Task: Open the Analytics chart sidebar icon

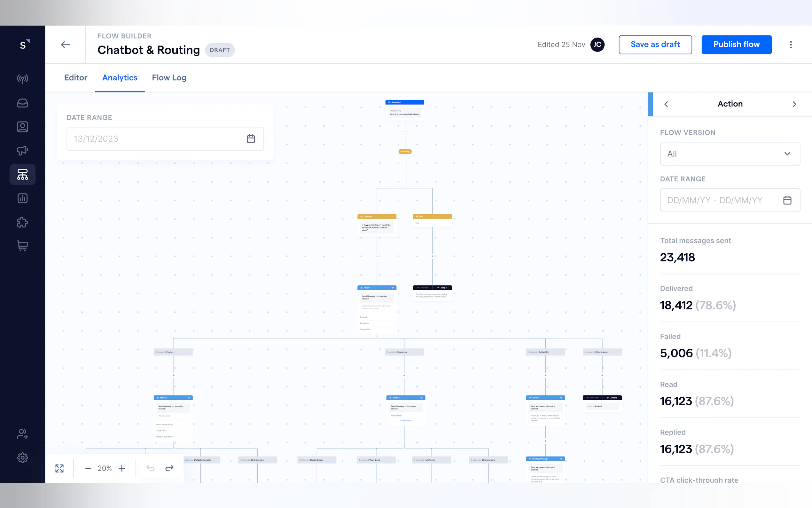Action: (22, 198)
